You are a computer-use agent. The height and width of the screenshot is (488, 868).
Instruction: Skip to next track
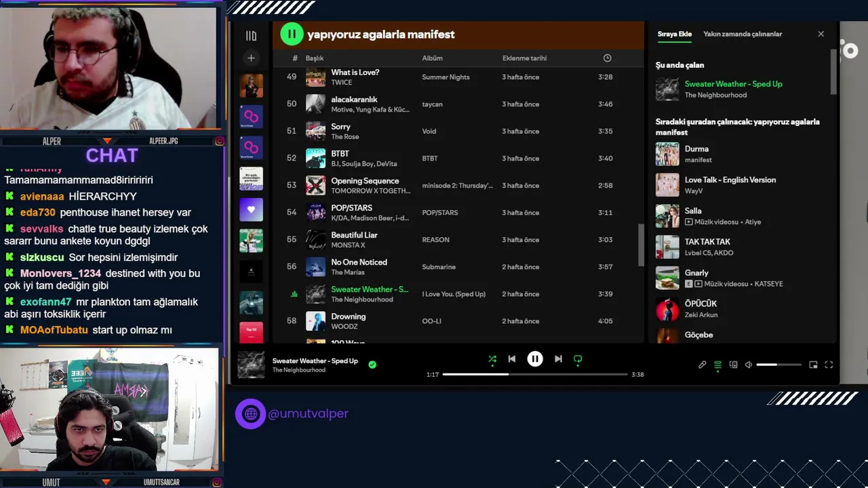[x=558, y=359]
